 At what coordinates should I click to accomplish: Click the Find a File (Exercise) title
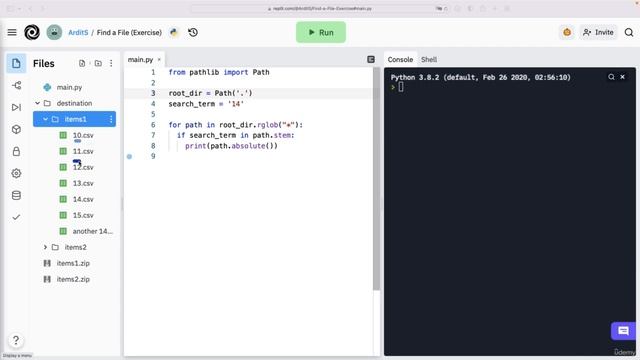point(129,33)
